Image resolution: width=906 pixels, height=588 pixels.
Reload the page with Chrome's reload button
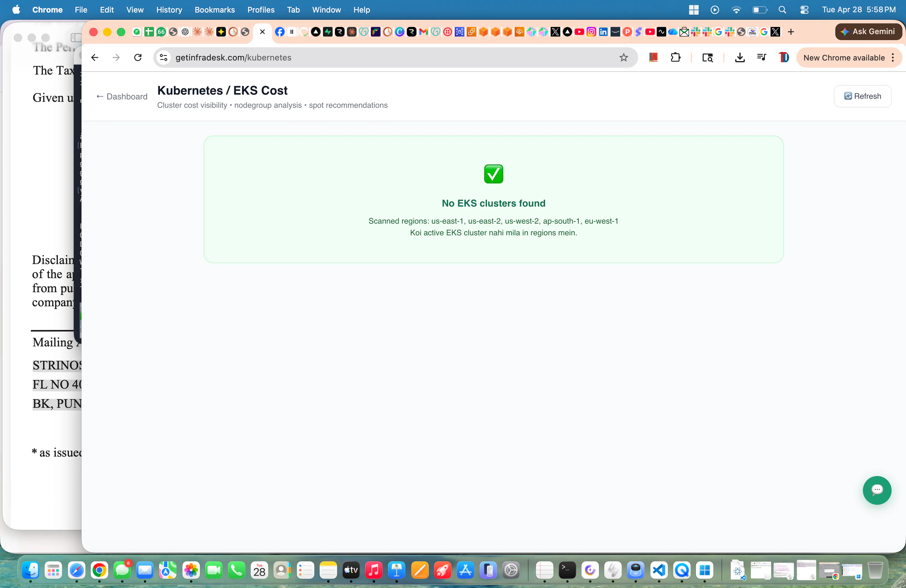138,58
